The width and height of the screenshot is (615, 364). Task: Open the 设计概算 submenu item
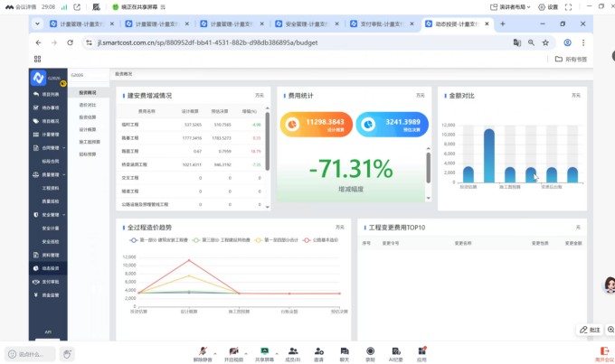tap(88, 129)
